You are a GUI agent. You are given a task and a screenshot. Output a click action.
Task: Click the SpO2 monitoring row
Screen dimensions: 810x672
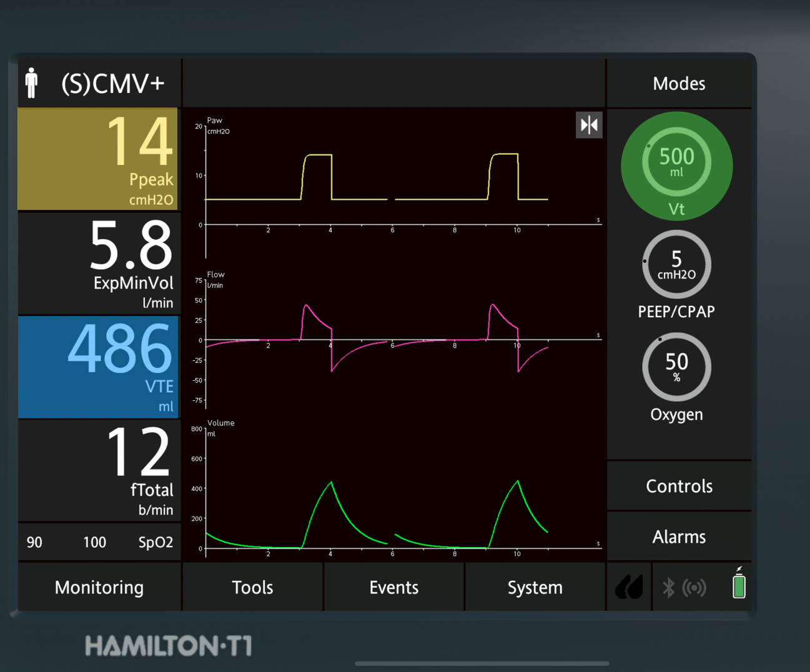pyautogui.click(x=98, y=542)
